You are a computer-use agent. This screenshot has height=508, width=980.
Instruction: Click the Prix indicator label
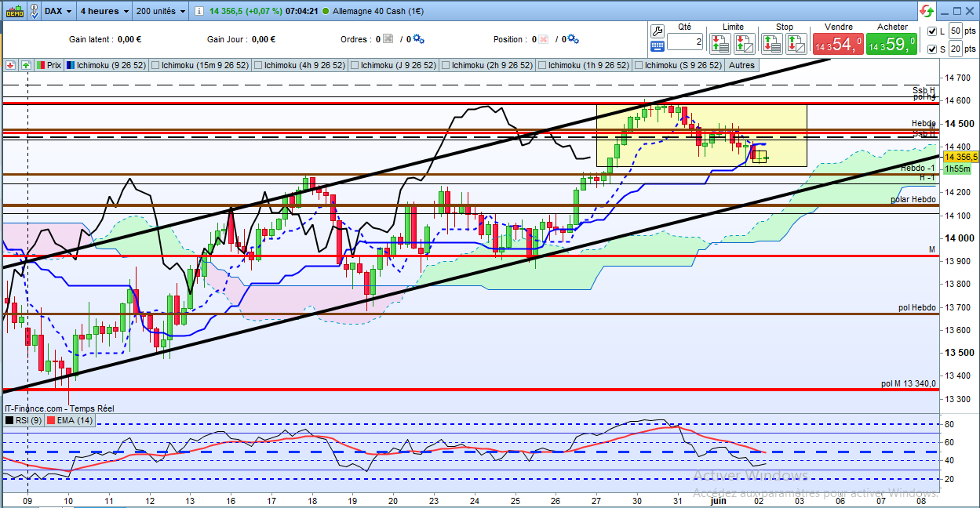pyautogui.click(x=54, y=66)
